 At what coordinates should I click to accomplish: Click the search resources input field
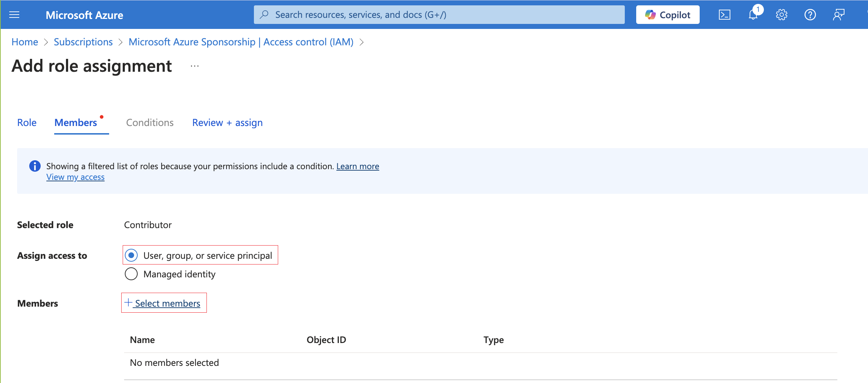pyautogui.click(x=439, y=15)
